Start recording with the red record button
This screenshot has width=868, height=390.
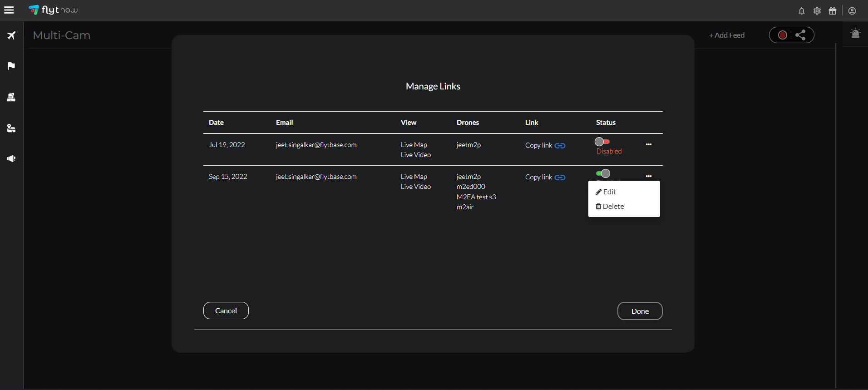[x=782, y=35]
